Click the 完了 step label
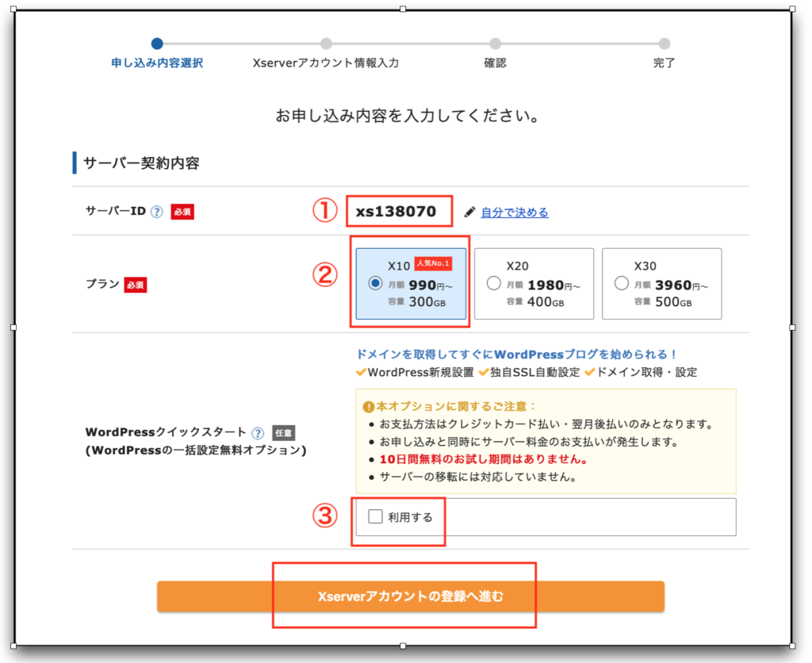Image resolution: width=812 pixels, height=663 pixels. 664,63
